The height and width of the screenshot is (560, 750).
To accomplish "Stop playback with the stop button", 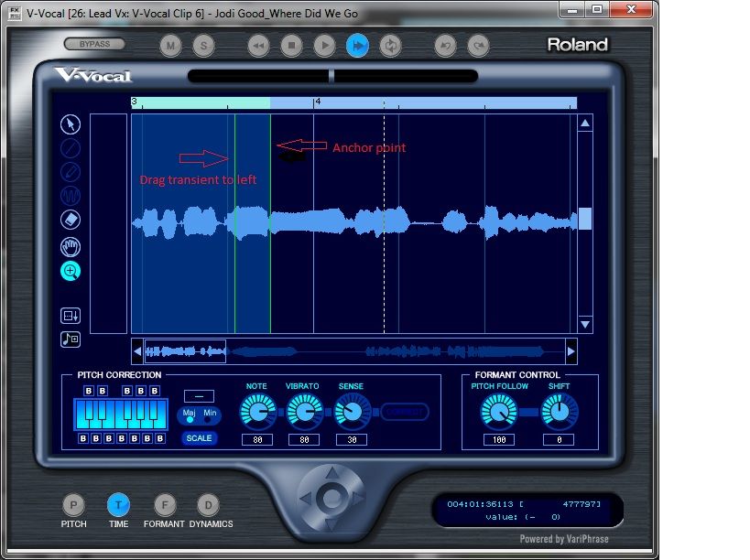I will [x=291, y=45].
